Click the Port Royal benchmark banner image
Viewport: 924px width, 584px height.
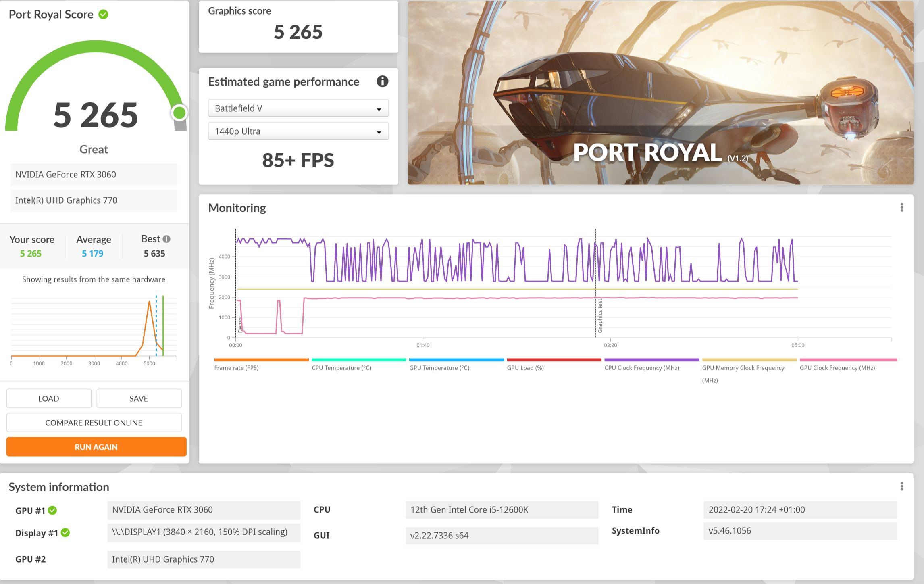[x=660, y=93]
